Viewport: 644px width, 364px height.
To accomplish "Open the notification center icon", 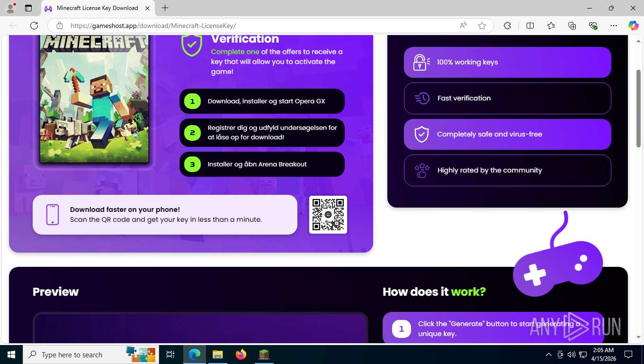I will (x=628, y=355).
